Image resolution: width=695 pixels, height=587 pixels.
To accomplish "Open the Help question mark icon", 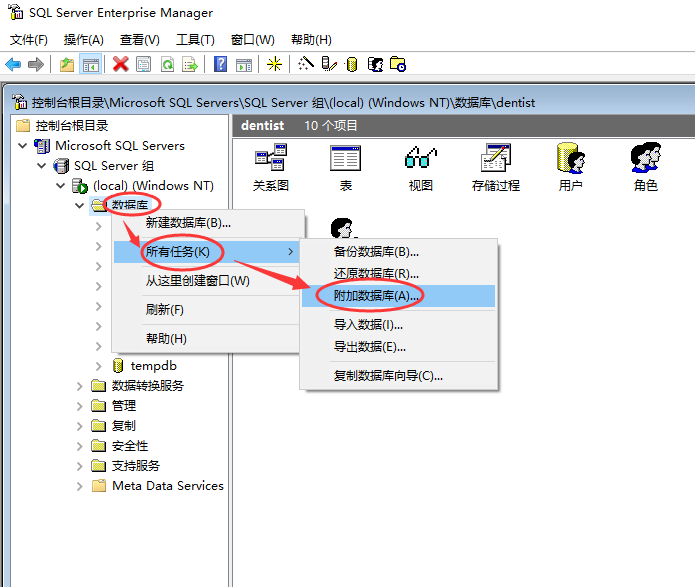I will [x=220, y=65].
